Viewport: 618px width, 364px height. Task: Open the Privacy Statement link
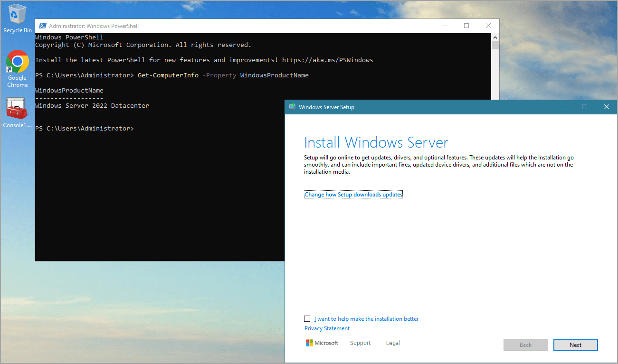pyautogui.click(x=327, y=328)
